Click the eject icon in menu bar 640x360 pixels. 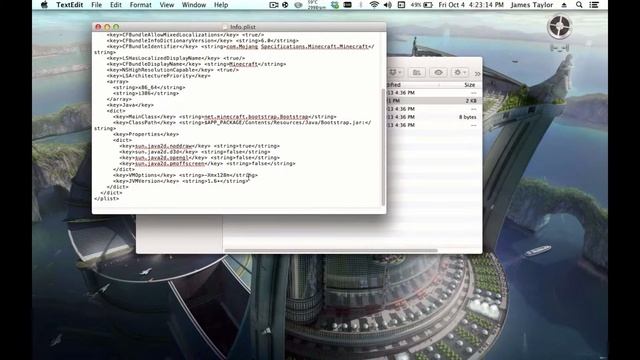[x=564, y=5]
